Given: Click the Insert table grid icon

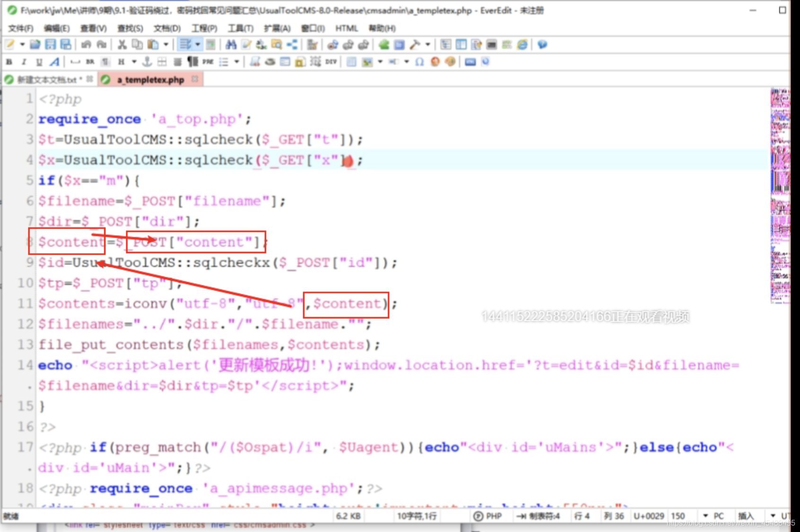Looking at the screenshot, I should pos(162,61).
